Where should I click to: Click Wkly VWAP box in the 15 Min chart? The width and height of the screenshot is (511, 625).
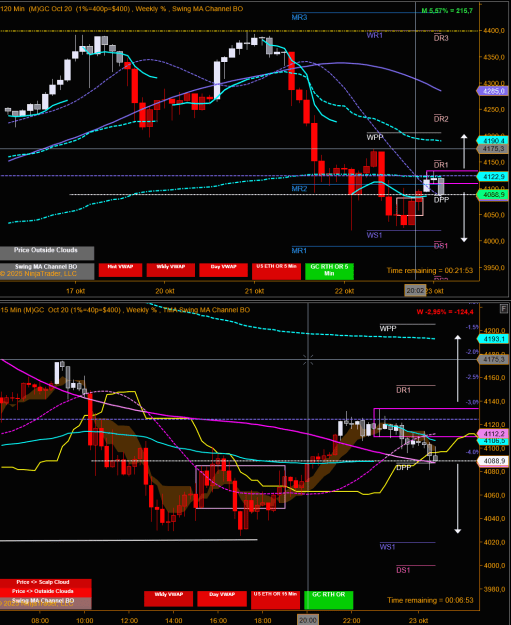click(169, 598)
